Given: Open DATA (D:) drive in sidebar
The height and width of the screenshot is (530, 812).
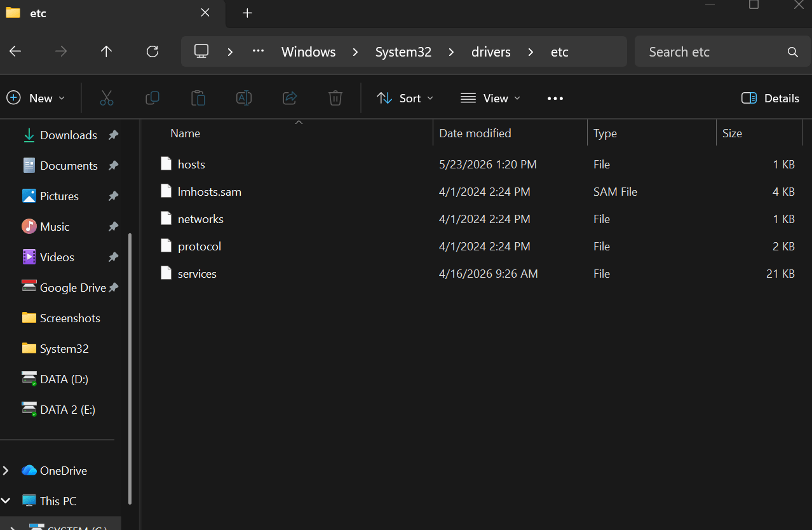Looking at the screenshot, I should [x=64, y=379].
